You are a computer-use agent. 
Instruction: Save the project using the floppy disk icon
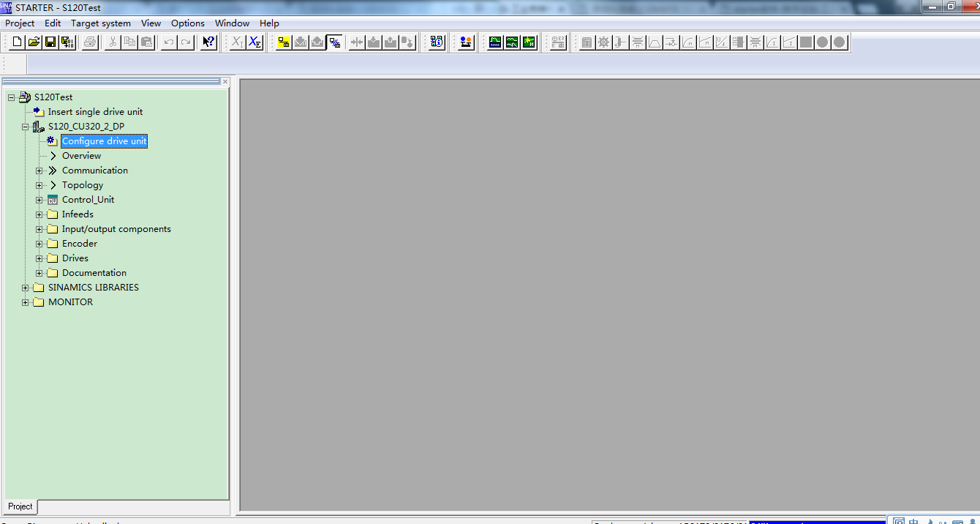point(50,42)
